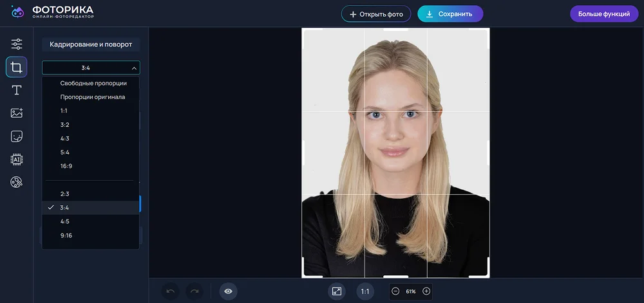Open the add image overlay tool
The width and height of the screenshot is (644, 303).
pyautogui.click(x=17, y=113)
